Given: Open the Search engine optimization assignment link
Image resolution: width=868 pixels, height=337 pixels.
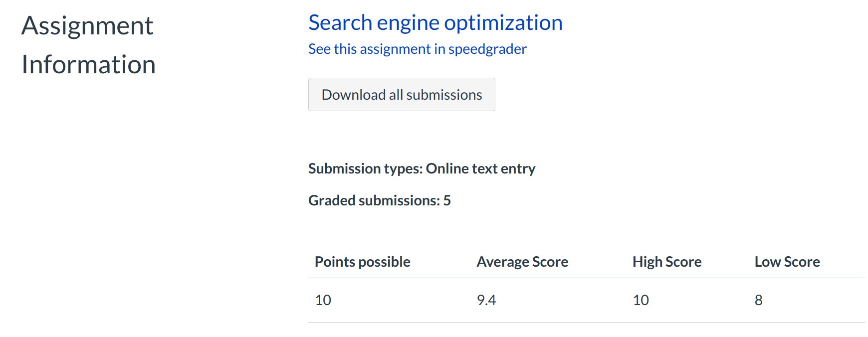Looking at the screenshot, I should point(434,23).
